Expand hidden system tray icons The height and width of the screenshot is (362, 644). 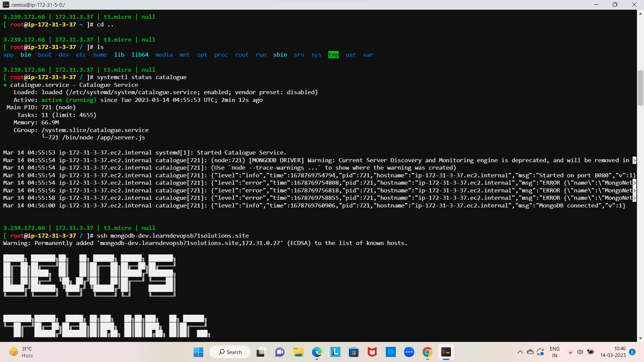pos(520,352)
